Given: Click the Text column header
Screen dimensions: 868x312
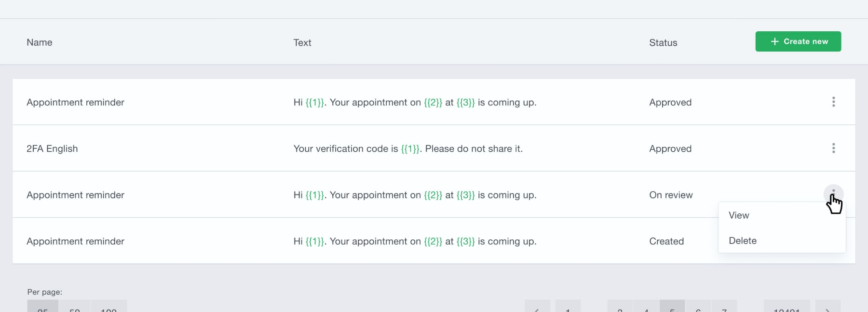Looking at the screenshot, I should (302, 42).
